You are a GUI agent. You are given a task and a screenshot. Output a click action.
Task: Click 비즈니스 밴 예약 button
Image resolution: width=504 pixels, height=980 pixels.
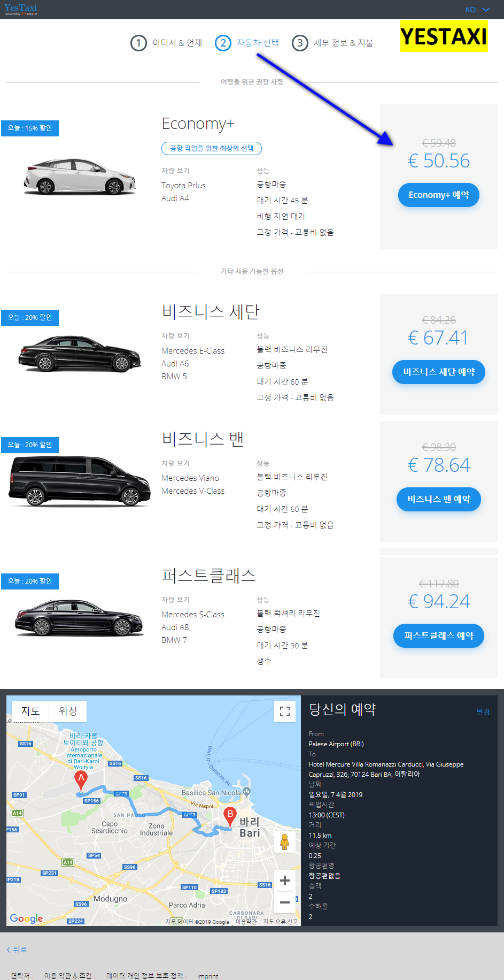[x=439, y=499]
